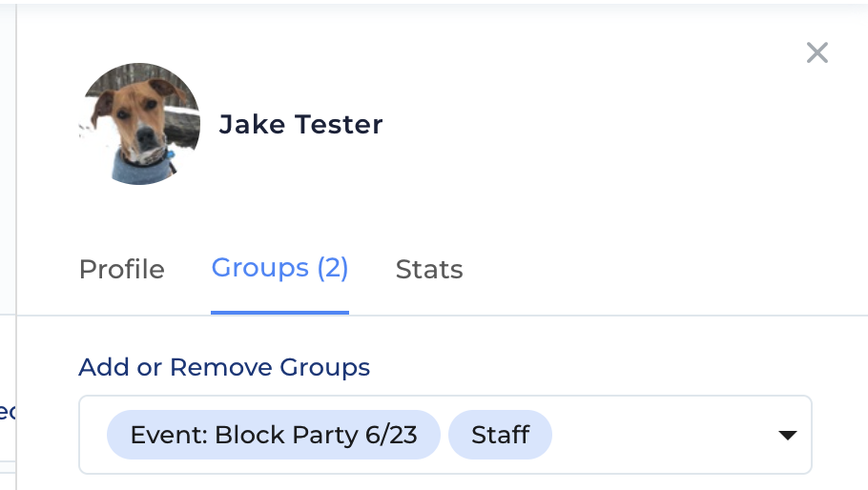The width and height of the screenshot is (868, 490).
Task: Click the Block Party event tag
Action: [x=274, y=435]
